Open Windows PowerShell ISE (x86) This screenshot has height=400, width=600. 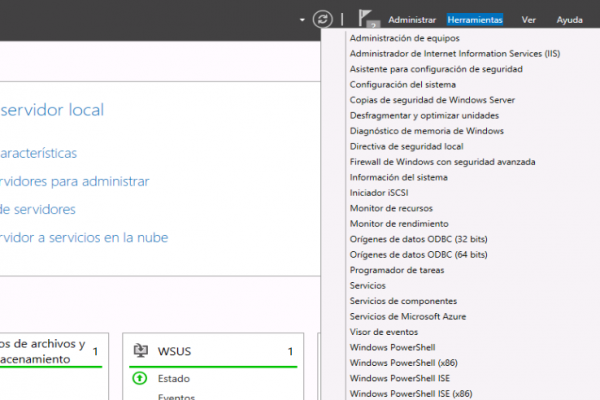point(411,393)
